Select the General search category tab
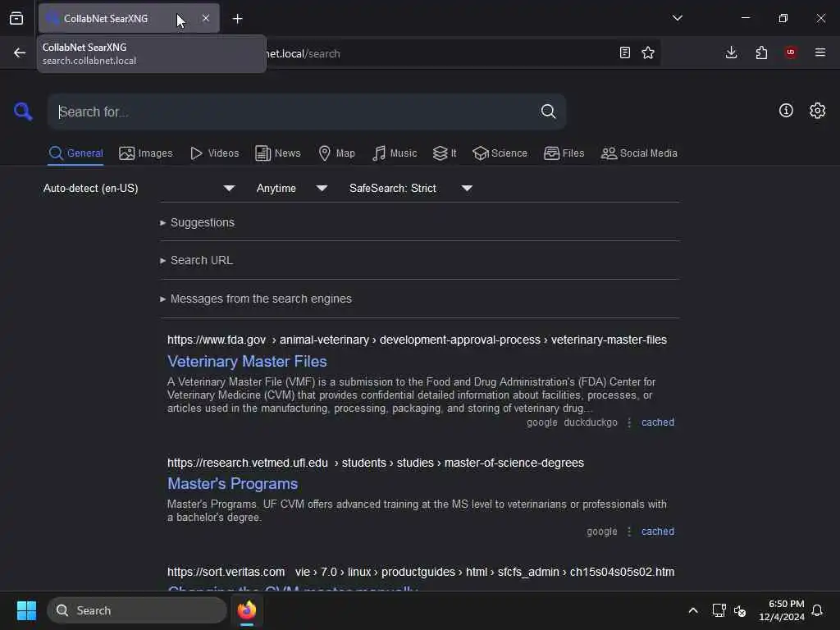Viewport: 840px width, 630px height. (75, 153)
